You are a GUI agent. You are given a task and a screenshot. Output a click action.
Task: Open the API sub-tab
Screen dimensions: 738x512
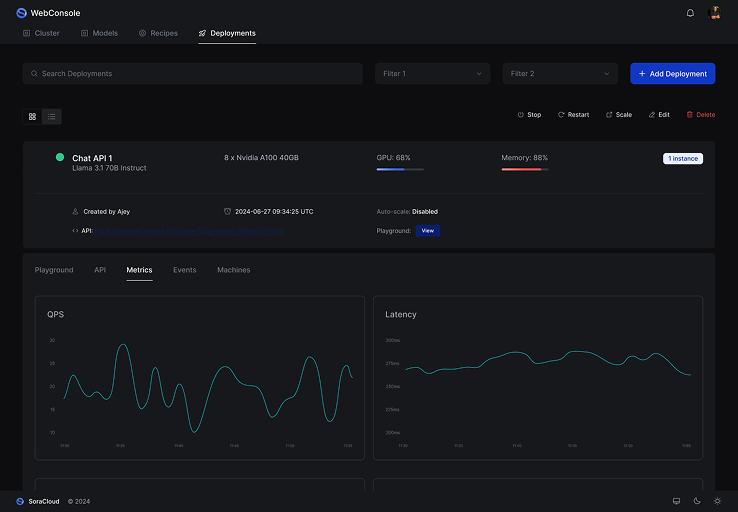[x=100, y=270]
